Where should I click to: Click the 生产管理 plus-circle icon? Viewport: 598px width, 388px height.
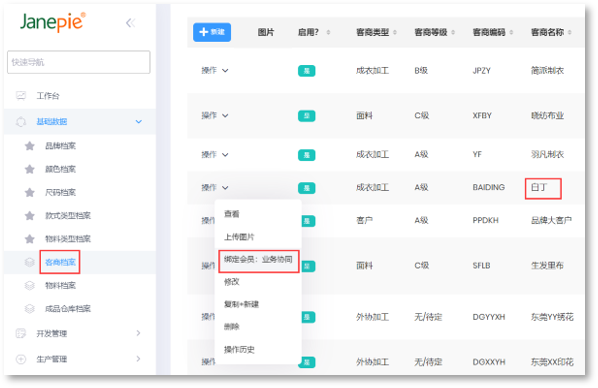tap(21, 359)
